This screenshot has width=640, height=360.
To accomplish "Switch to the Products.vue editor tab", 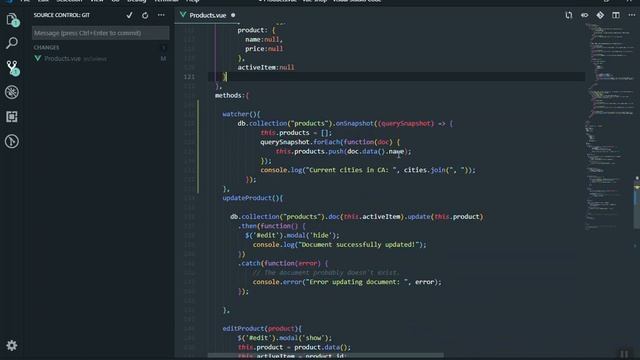I will pyautogui.click(x=207, y=15).
